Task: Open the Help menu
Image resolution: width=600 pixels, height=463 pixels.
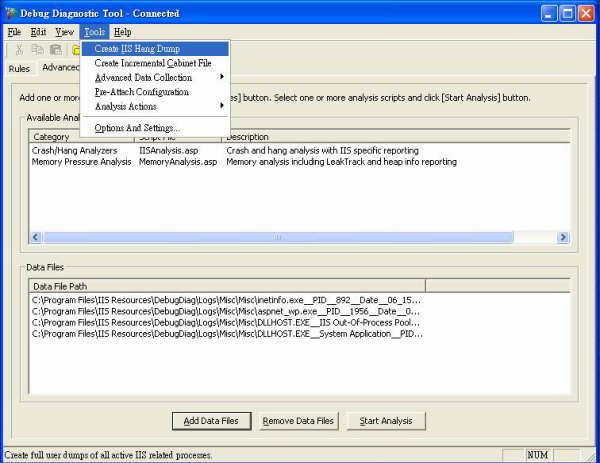Action: tap(123, 32)
